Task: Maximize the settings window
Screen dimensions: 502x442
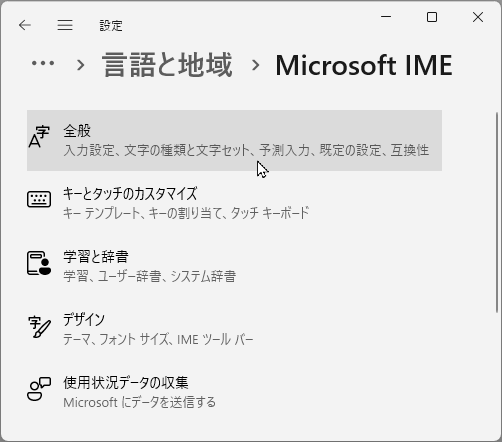Action: (432, 17)
